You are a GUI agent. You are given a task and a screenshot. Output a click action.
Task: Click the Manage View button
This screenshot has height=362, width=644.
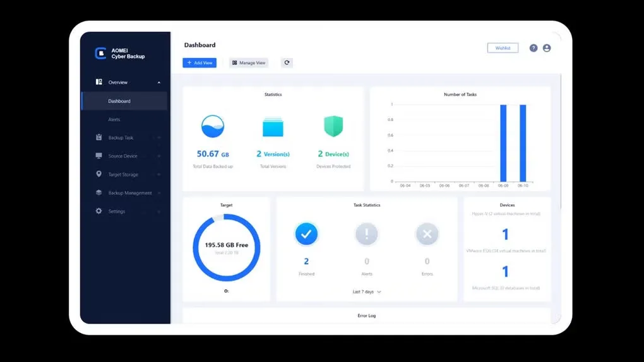[x=249, y=63]
